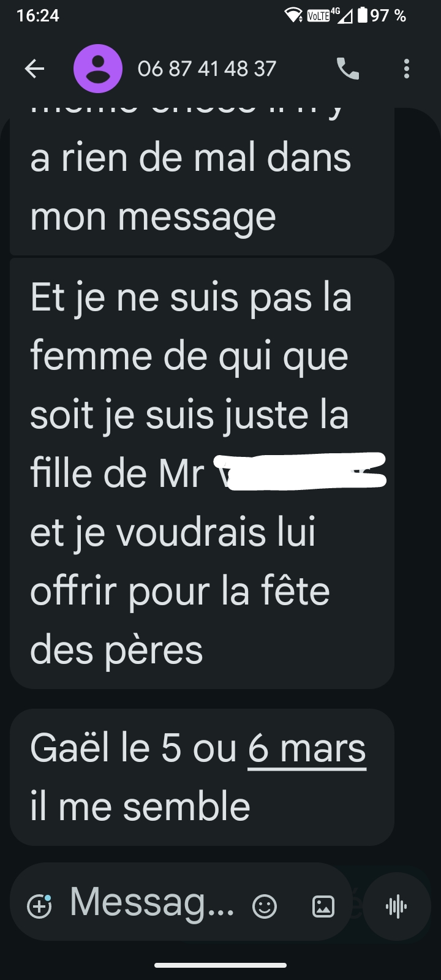The width and height of the screenshot is (441, 980).
Task: Open the purple contact avatar
Action: [x=98, y=69]
